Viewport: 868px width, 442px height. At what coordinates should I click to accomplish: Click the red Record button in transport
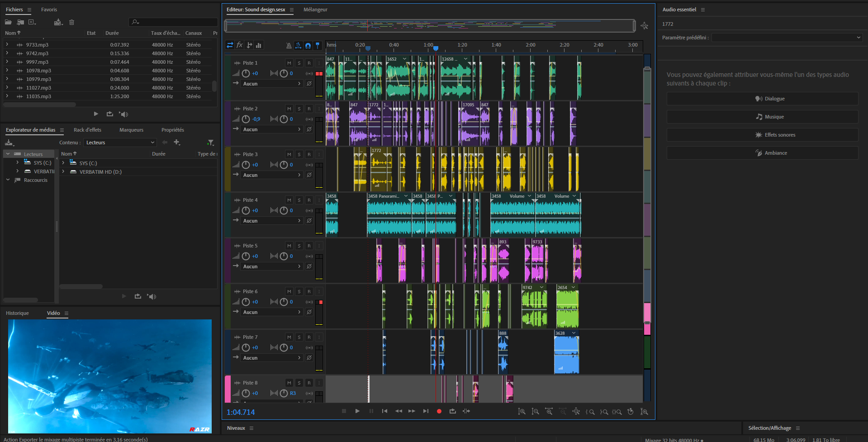coord(439,411)
